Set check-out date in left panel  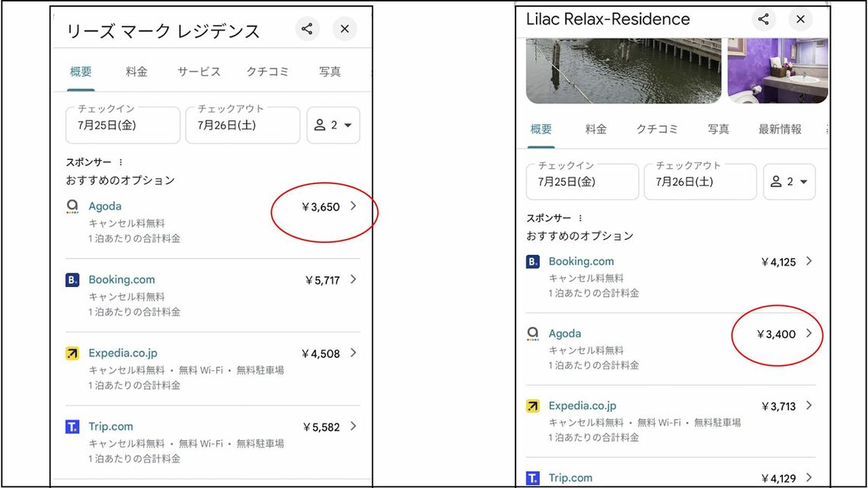(x=242, y=125)
